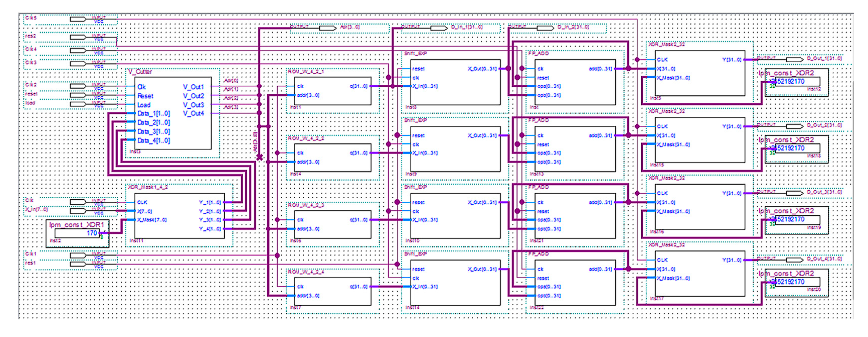
Task: Select the Data_4[1..0] port on V_Cutter
Action: coord(154,141)
